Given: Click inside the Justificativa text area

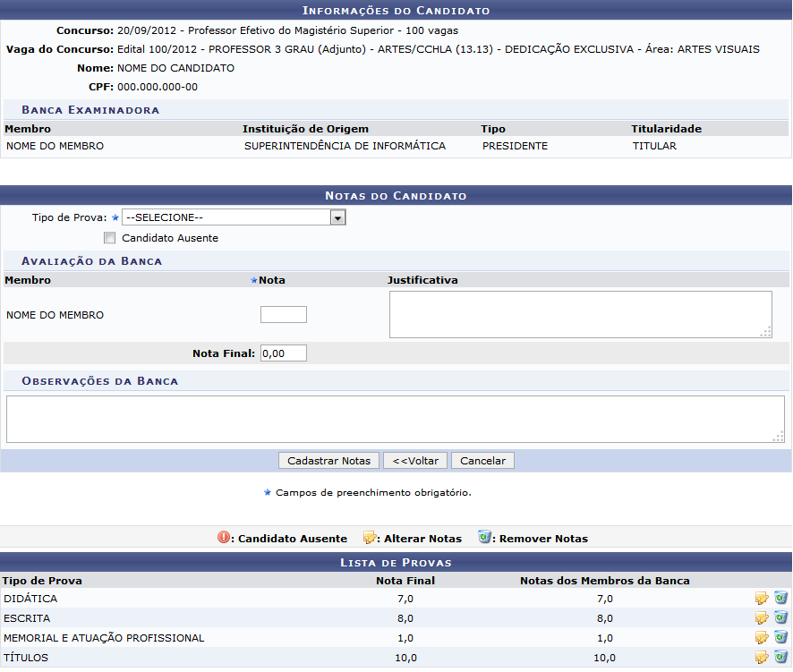Looking at the screenshot, I should (580, 314).
